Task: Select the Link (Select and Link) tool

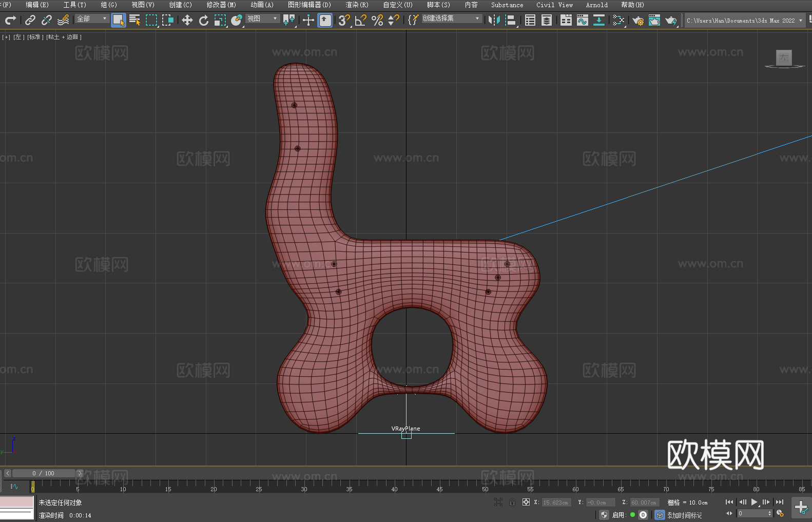Action: (x=30, y=20)
